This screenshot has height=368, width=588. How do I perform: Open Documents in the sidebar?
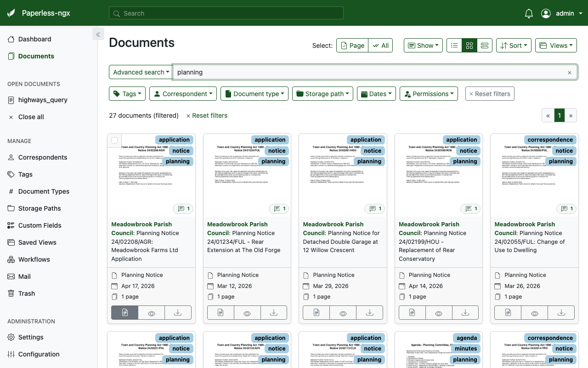pos(36,56)
